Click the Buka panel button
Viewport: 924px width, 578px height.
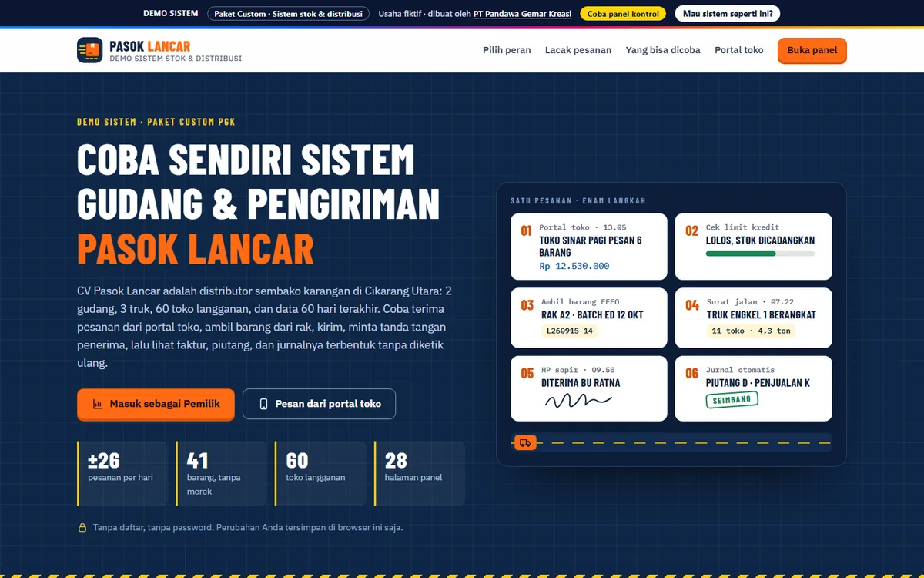tap(812, 50)
